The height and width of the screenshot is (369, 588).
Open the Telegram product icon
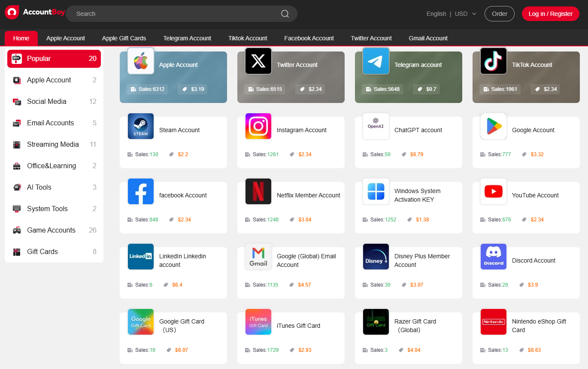point(376,61)
